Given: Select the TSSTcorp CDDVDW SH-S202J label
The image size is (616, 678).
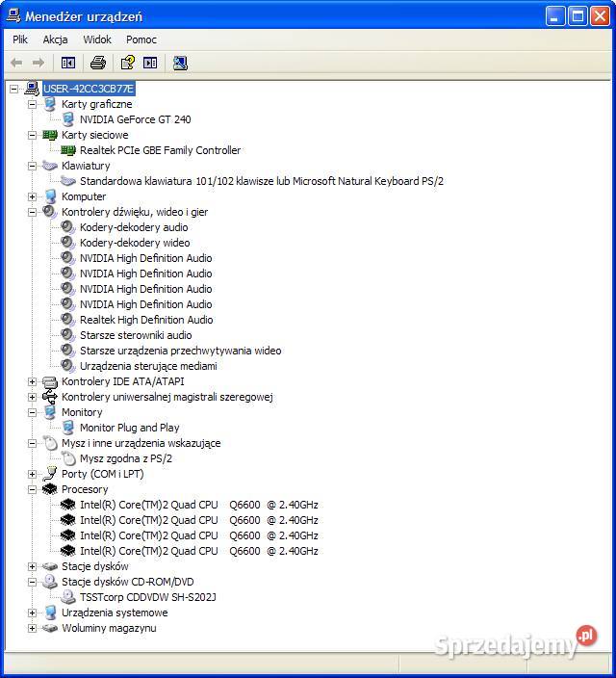Looking at the screenshot, I should (x=148, y=597).
